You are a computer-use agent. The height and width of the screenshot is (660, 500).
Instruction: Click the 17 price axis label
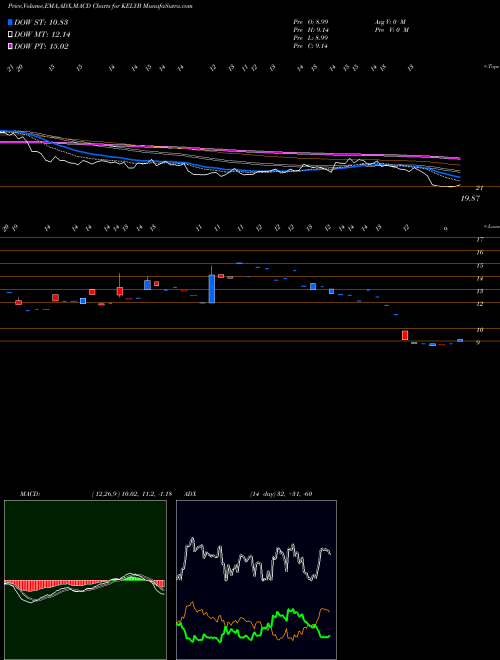(479, 240)
